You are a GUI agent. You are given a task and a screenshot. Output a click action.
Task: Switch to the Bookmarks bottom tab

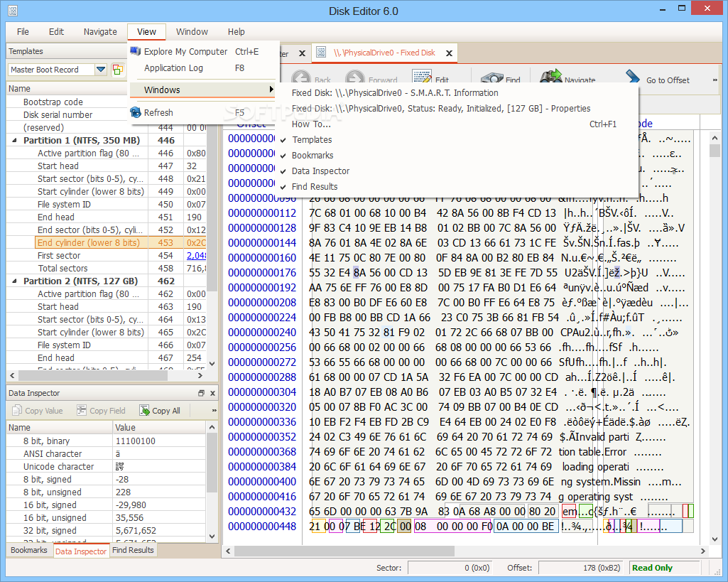tap(29, 550)
